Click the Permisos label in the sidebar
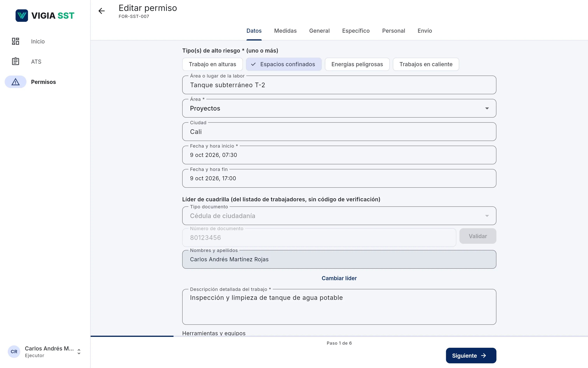 click(x=44, y=82)
